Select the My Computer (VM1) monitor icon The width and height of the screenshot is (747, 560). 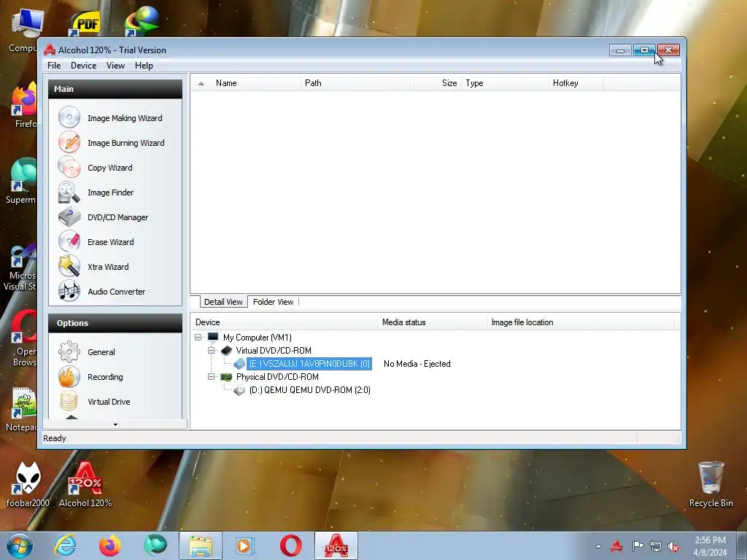click(x=213, y=337)
